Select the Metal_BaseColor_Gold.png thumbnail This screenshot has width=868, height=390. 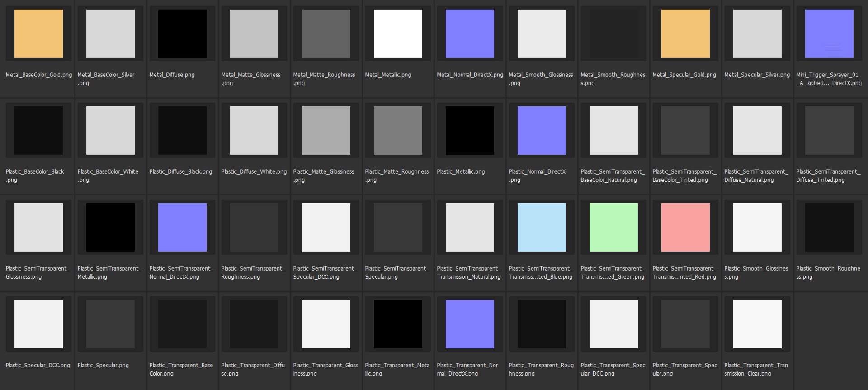[38, 33]
